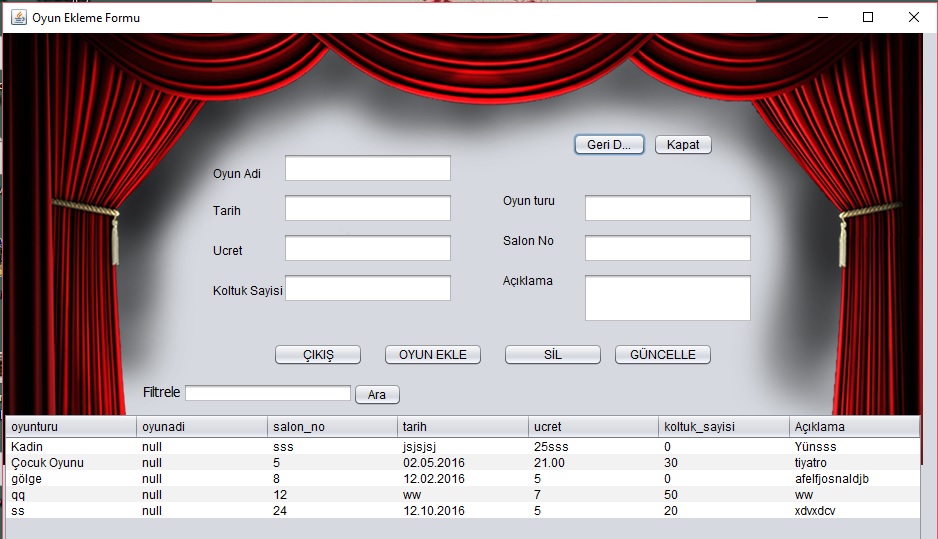Select the Çocuk Oyunu table row
The image size is (938, 539).
pos(300,463)
